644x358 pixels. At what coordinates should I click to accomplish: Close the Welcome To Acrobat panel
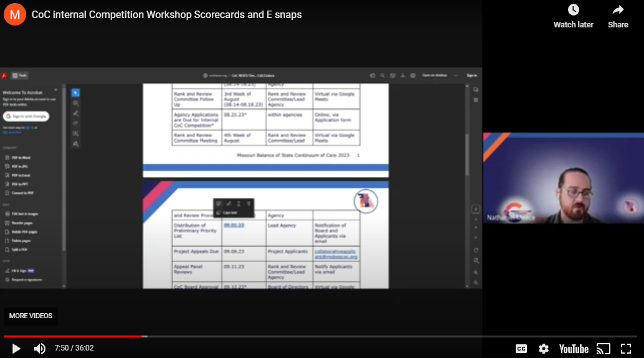coord(56,90)
